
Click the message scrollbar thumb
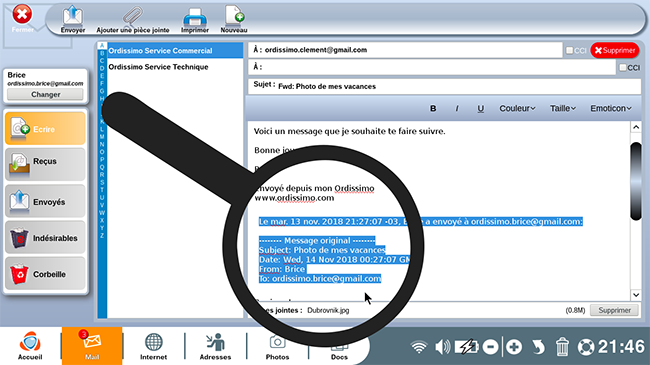tap(636, 181)
